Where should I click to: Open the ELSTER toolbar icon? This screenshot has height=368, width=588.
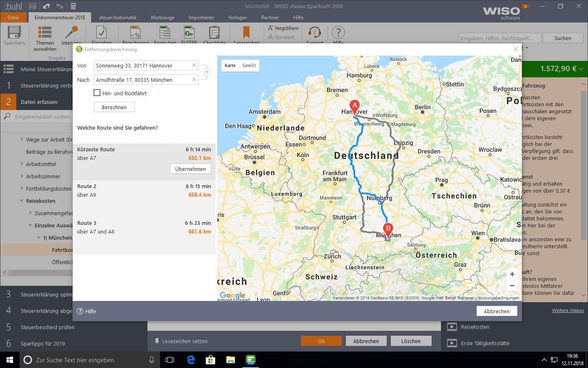[x=189, y=33]
